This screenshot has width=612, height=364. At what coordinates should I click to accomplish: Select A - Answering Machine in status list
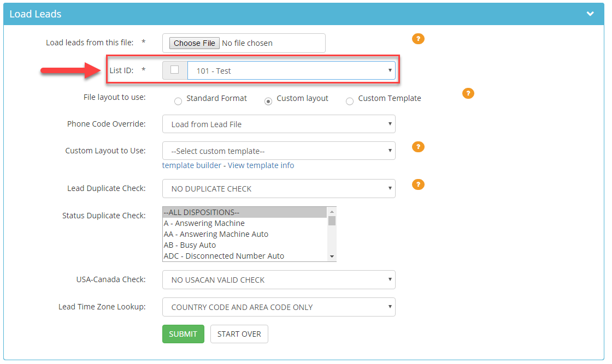pos(245,223)
